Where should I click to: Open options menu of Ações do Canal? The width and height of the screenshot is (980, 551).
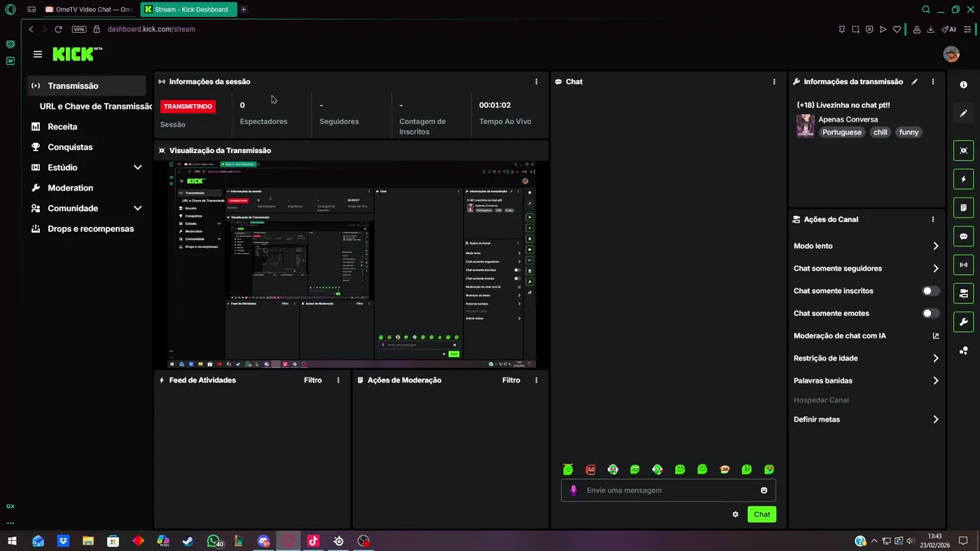[933, 220]
